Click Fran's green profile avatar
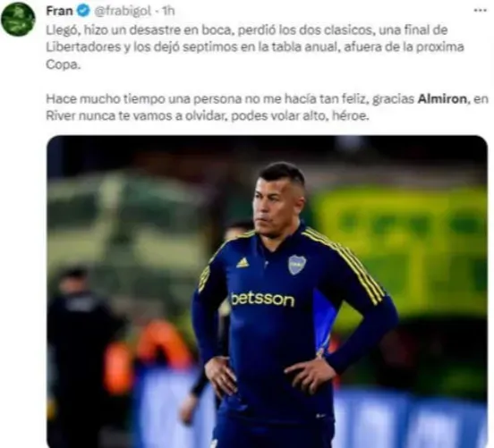Viewport: 494px width, 448px height. [x=18, y=20]
